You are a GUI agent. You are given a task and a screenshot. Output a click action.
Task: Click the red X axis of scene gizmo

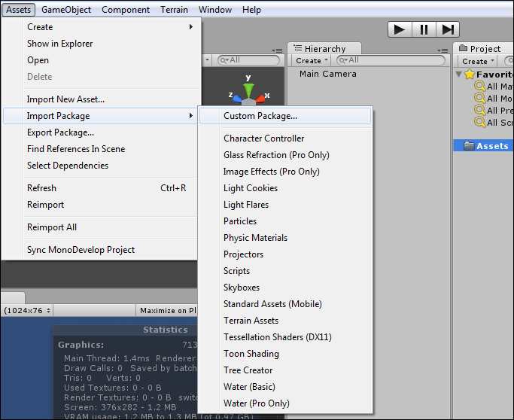(261, 97)
